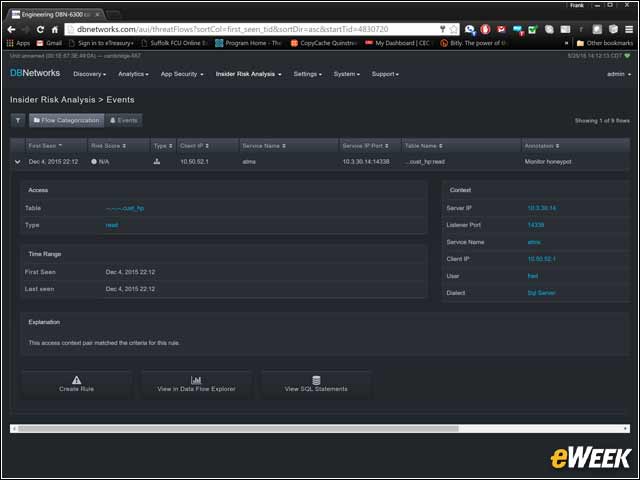Click the Data Flow Explorer chart icon
Viewport: 640px width, 480px height.
(196, 380)
